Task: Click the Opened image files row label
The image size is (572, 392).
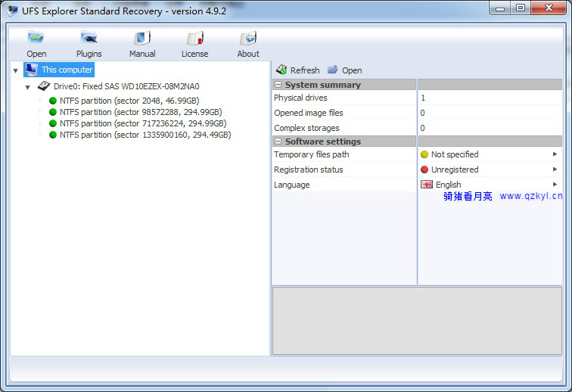Action: pyautogui.click(x=308, y=113)
